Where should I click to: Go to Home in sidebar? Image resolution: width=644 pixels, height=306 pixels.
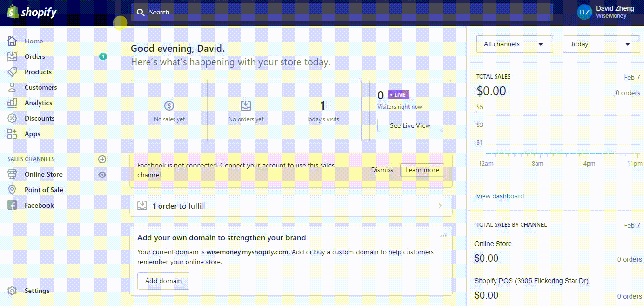(34, 41)
